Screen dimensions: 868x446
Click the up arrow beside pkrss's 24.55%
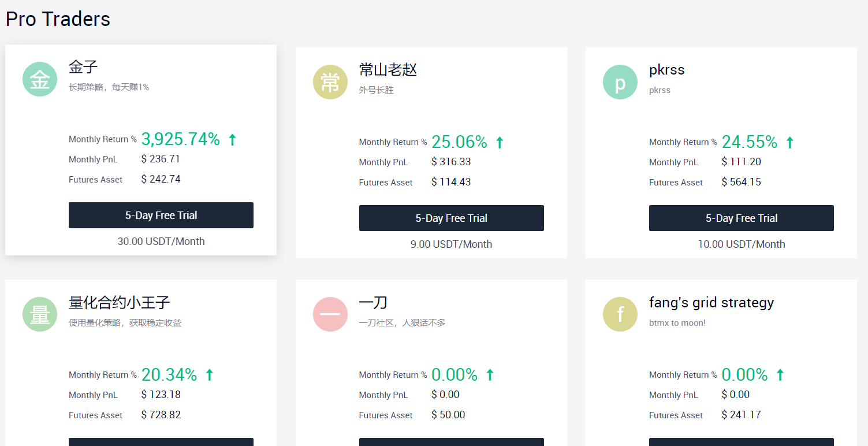point(789,141)
